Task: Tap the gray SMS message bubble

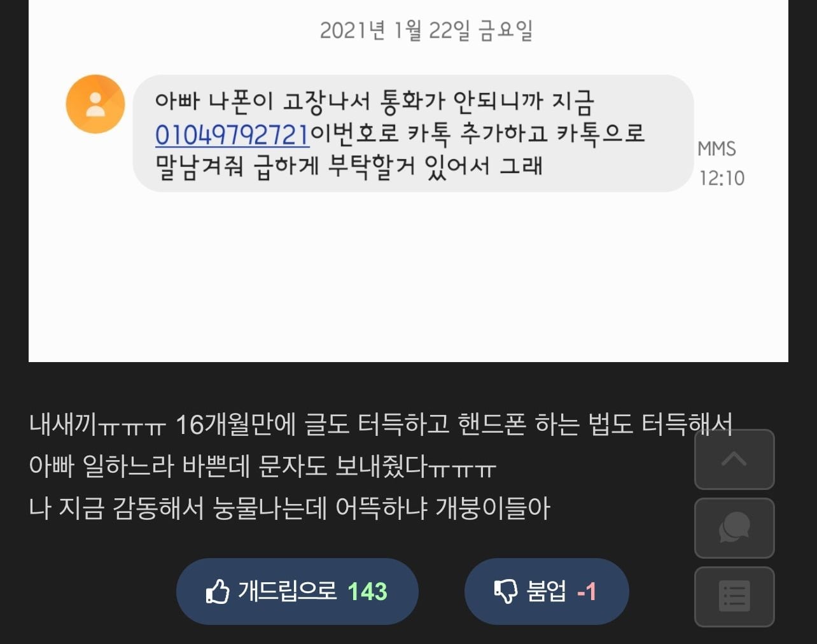Action: (413, 134)
